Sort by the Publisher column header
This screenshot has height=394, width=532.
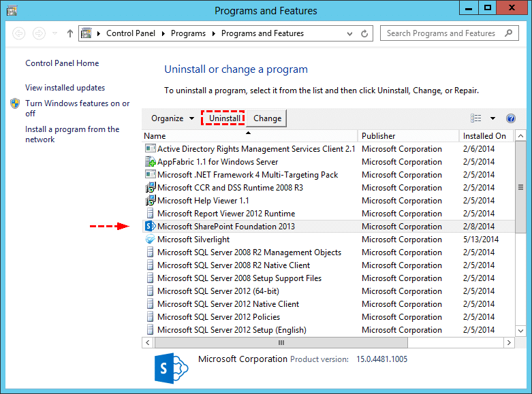pyautogui.click(x=409, y=136)
